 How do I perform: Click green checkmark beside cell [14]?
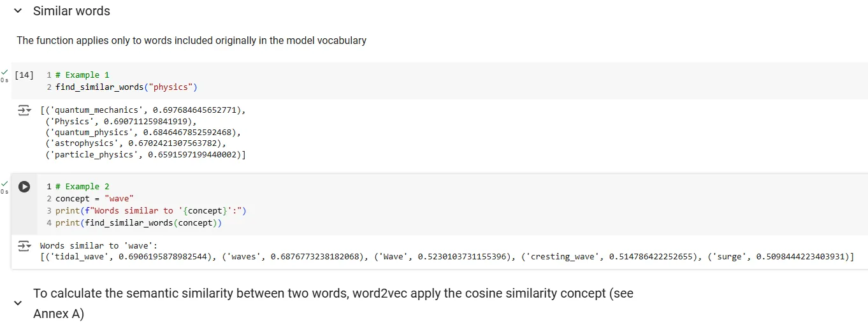pos(4,72)
